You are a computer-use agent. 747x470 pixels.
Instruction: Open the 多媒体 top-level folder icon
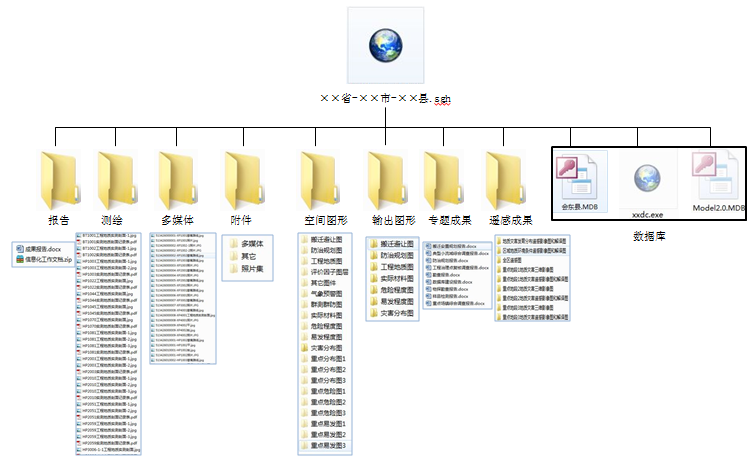[x=176, y=179]
